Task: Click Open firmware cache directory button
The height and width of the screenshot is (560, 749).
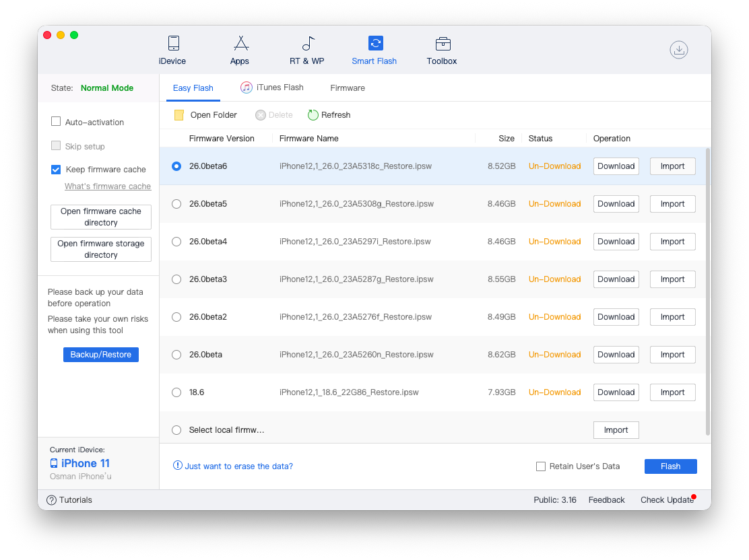Action: pyautogui.click(x=101, y=217)
